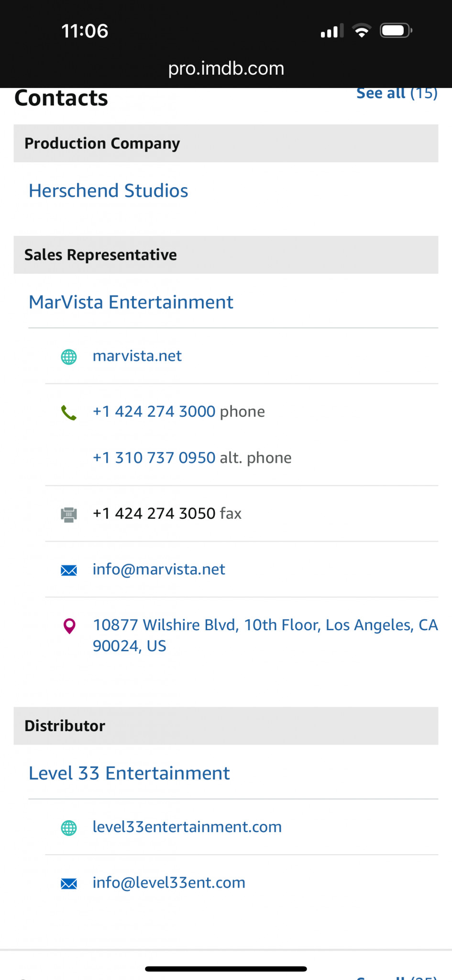This screenshot has height=980, width=452.
Task: Open the Herschend Studios company page
Action: point(108,191)
